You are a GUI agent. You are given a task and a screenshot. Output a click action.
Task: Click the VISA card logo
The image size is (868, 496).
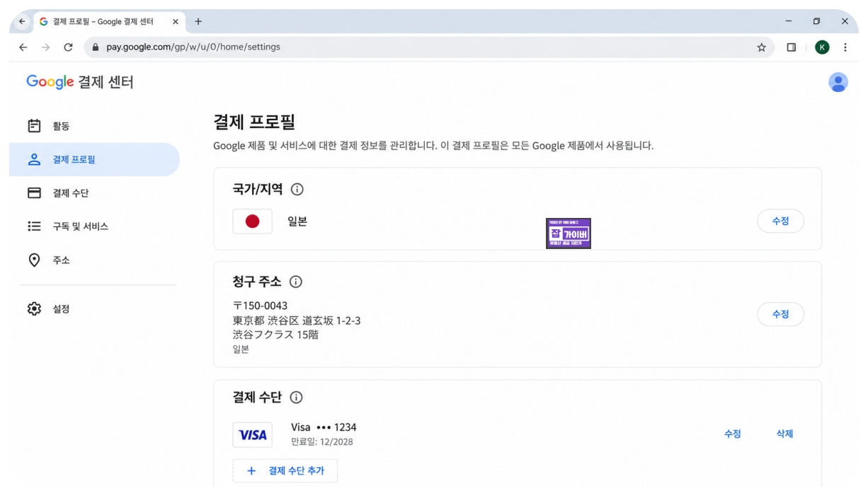coord(252,435)
